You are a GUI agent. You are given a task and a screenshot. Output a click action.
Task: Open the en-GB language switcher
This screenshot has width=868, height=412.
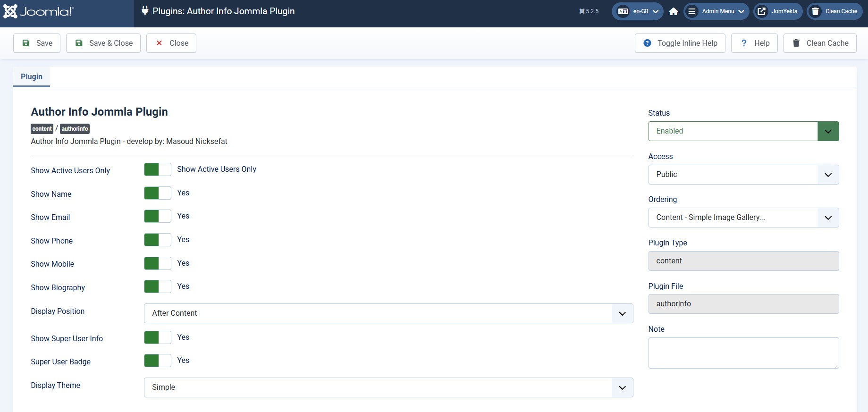click(638, 11)
